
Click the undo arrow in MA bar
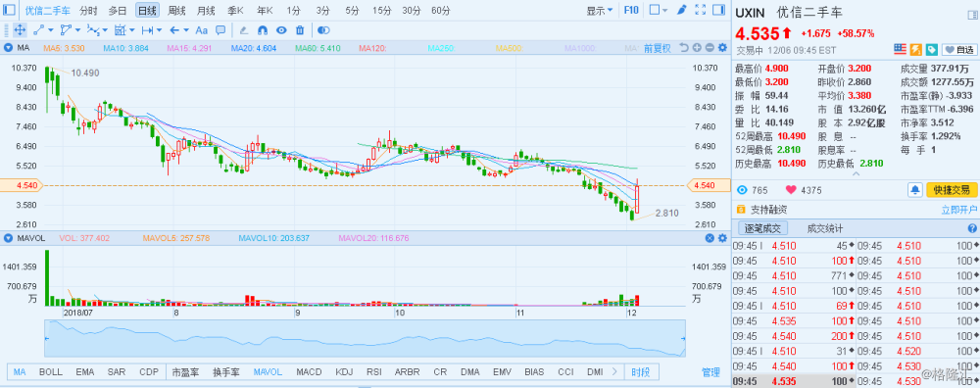tap(683, 48)
